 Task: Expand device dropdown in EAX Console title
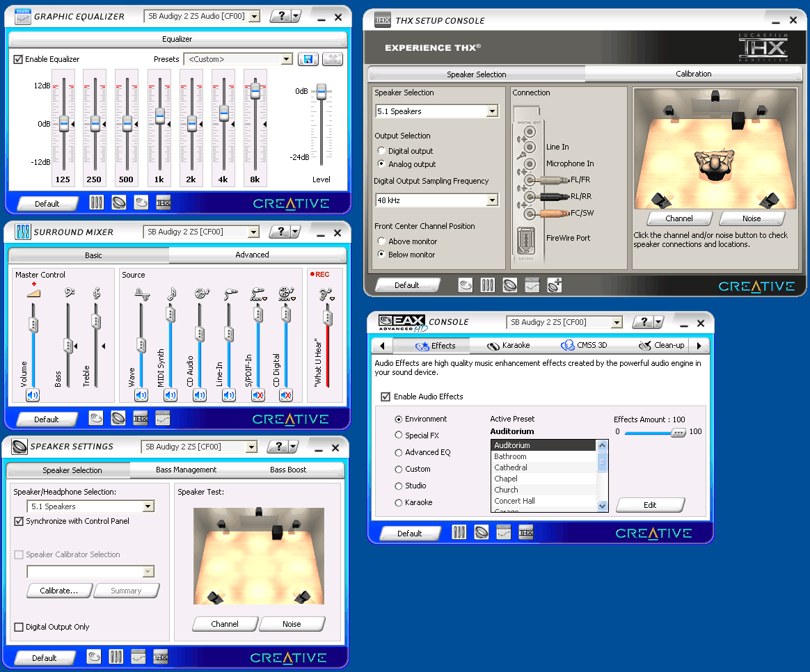point(617,322)
